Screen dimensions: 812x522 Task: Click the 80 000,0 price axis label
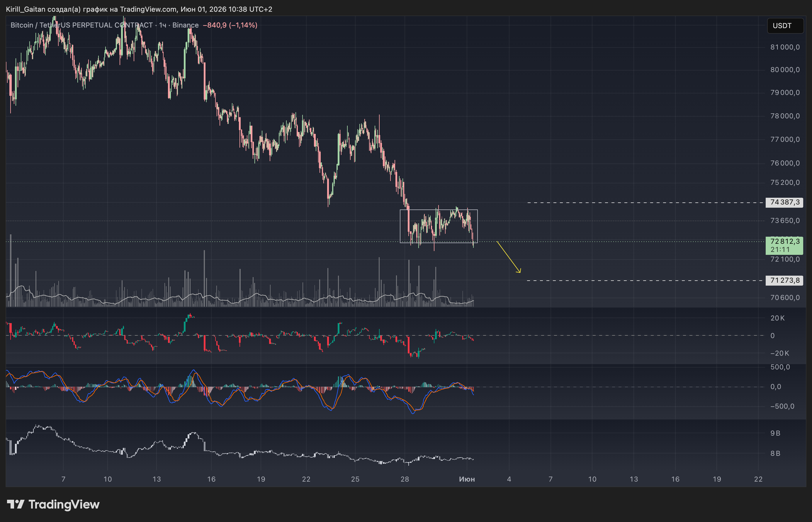(785, 70)
